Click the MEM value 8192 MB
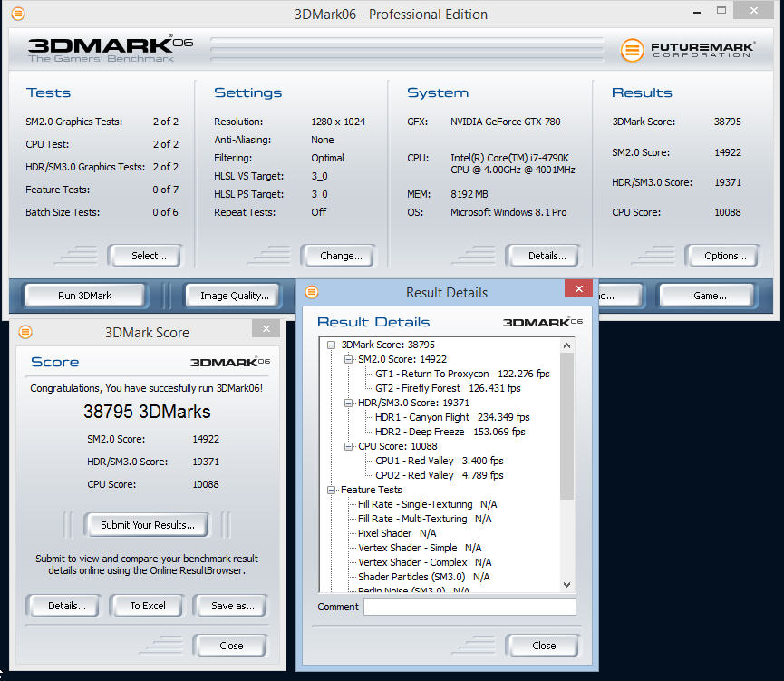This screenshot has height=681, width=784. point(469,194)
